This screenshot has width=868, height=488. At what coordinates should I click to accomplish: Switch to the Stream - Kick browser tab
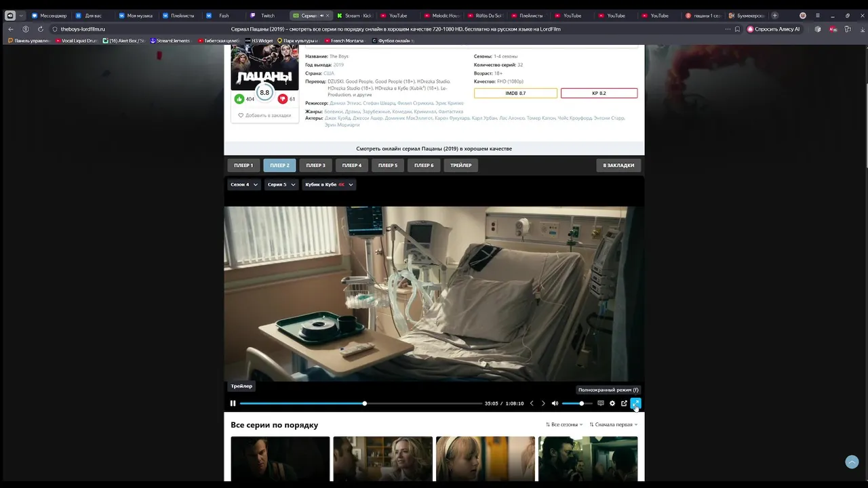(x=355, y=16)
